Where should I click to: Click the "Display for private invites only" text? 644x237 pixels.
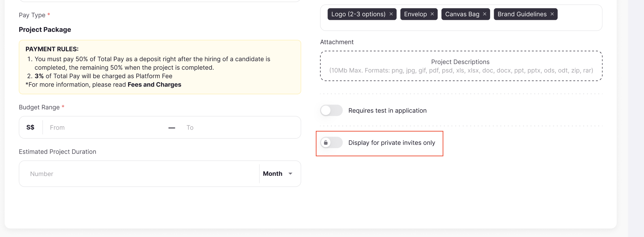click(x=392, y=143)
